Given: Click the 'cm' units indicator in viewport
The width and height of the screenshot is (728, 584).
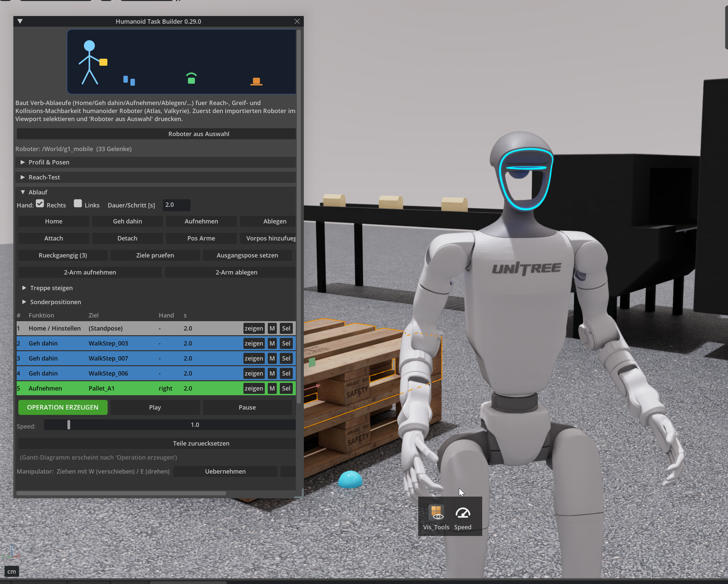Looking at the screenshot, I should tap(11, 572).
